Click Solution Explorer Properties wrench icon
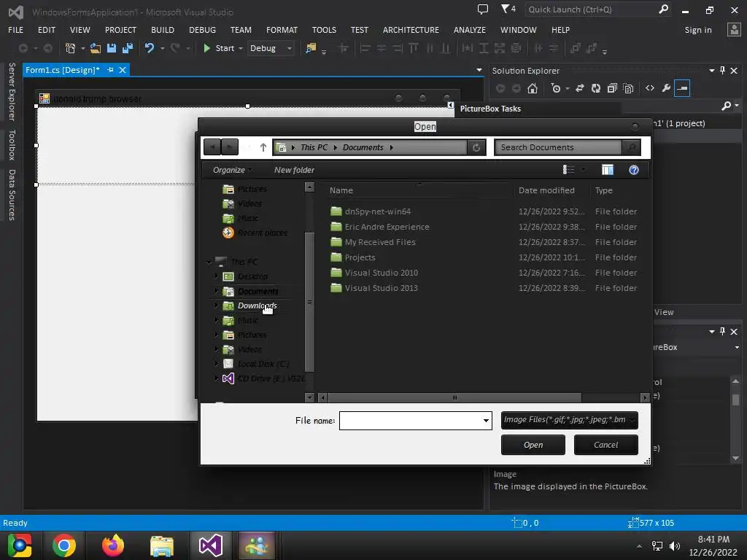 tap(666, 88)
